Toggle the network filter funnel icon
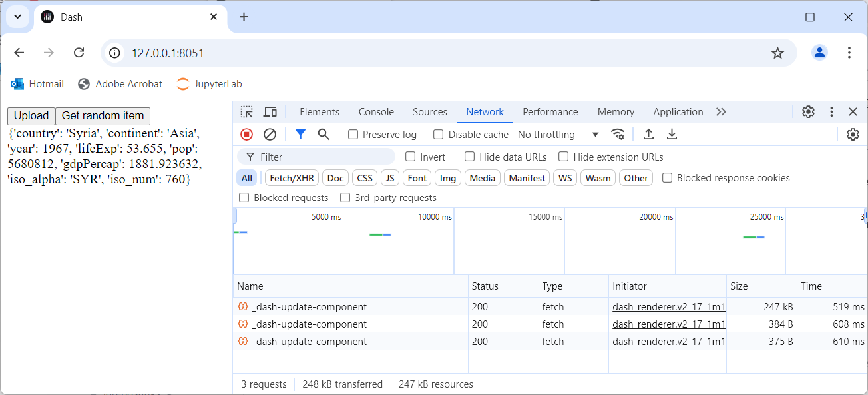Image resolution: width=868 pixels, height=395 pixels. click(x=300, y=135)
